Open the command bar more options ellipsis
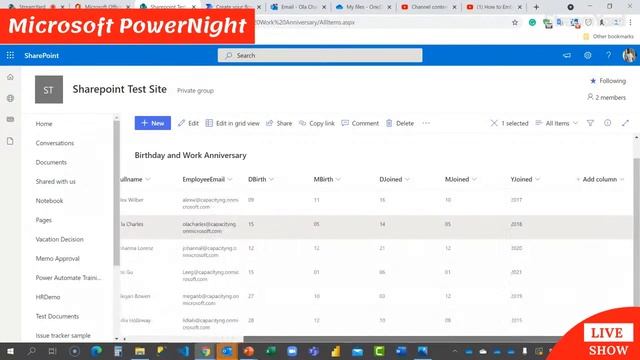This screenshot has width=640, height=360. point(426,123)
